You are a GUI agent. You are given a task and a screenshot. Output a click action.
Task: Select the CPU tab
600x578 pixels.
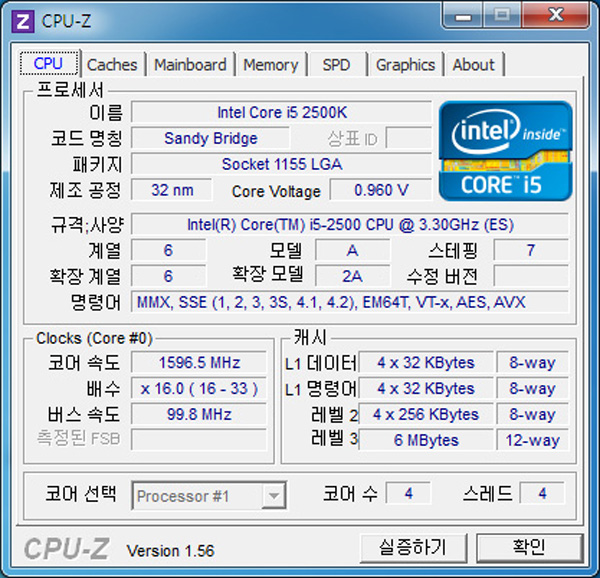[49, 63]
